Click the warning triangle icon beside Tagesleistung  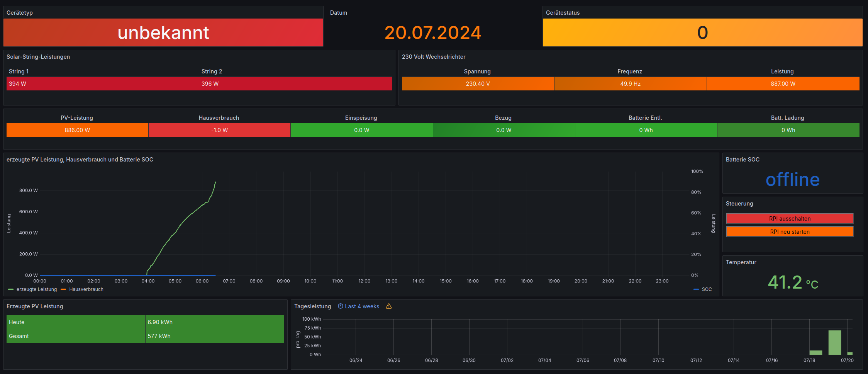tap(389, 306)
